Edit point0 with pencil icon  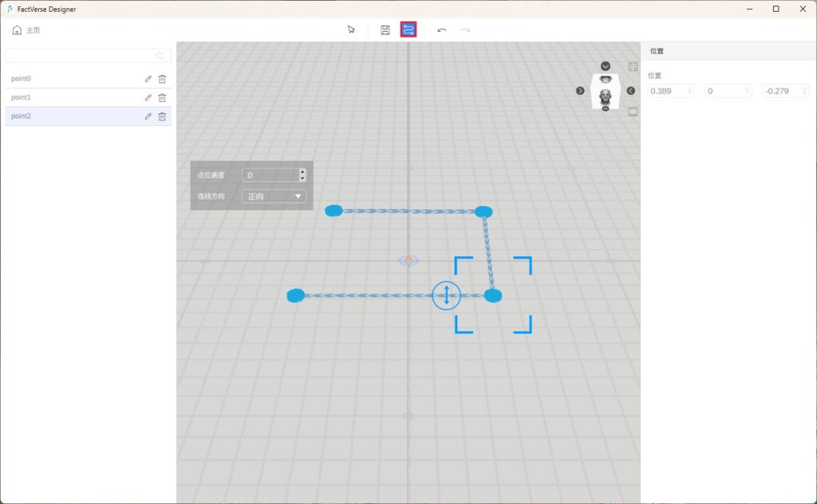tap(148, 78)
